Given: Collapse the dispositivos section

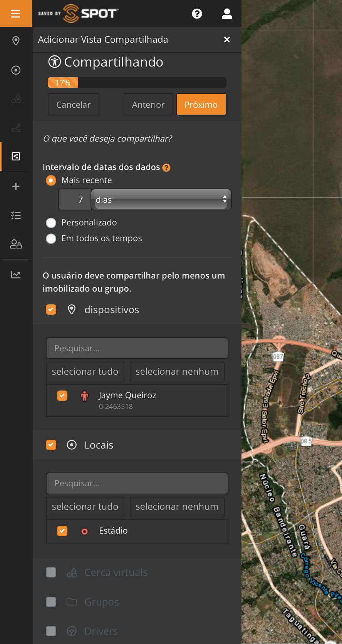Looking at the screenshot, I should (x=112, y=310).
